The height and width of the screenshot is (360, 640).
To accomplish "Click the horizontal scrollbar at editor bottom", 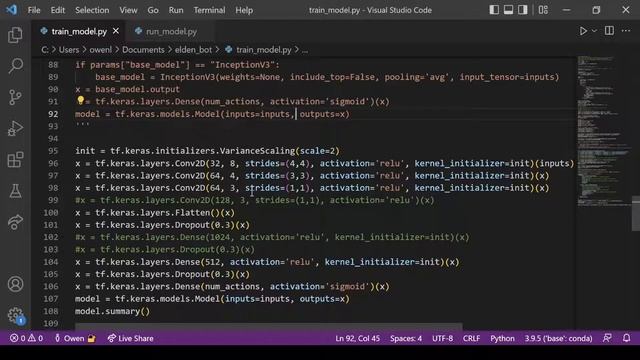I will (268, 326).
